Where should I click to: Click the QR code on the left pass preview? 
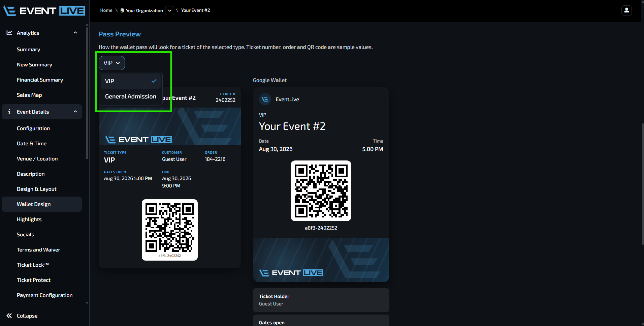(x=170, y=228)
